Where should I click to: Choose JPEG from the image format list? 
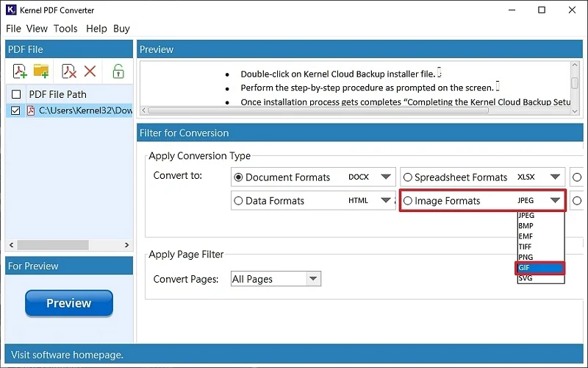coord(541,216)
